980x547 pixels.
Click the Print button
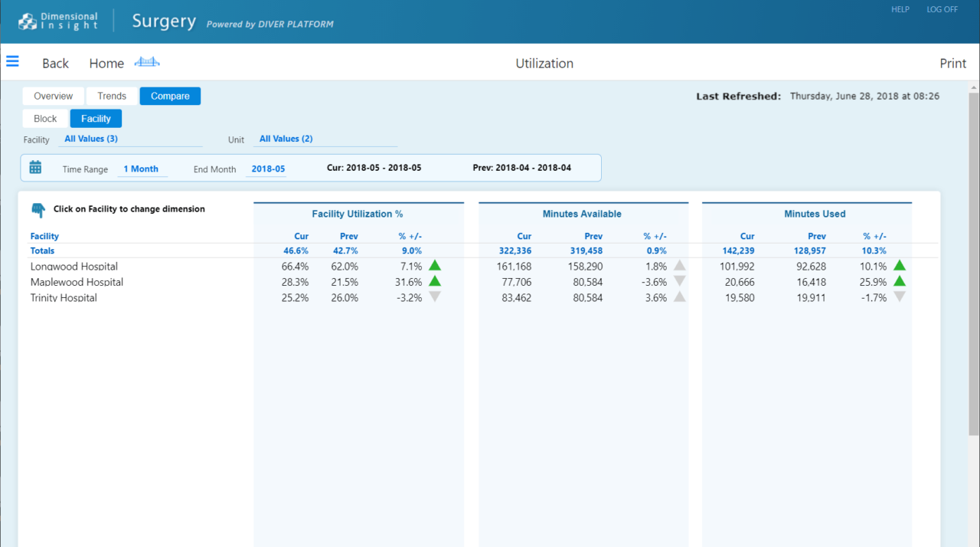(952, 64)
